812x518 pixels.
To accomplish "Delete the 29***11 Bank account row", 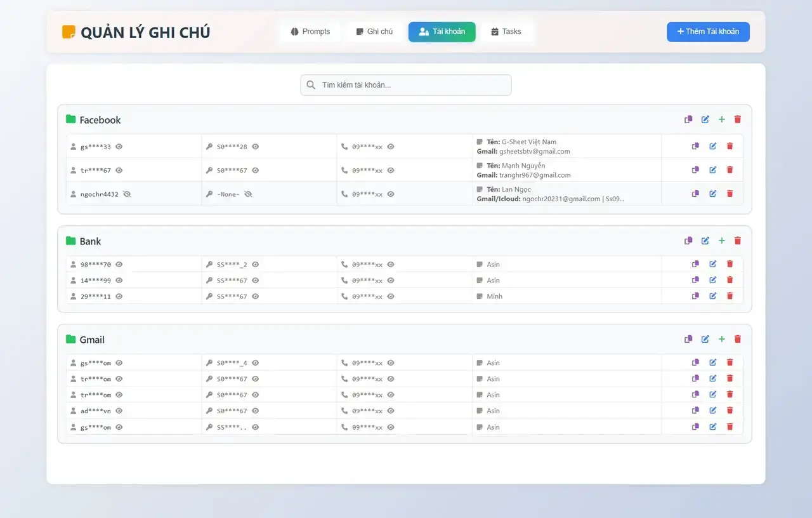I will (x=730, y=296).
